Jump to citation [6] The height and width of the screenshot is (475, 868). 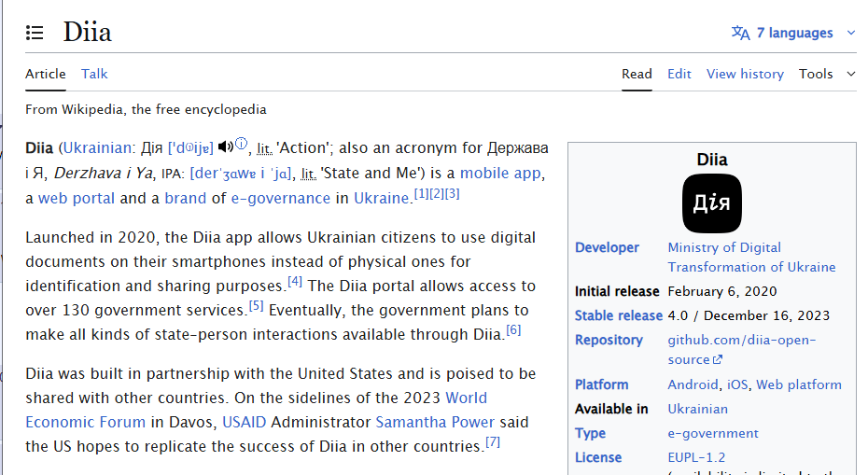(x=513, y=330)
